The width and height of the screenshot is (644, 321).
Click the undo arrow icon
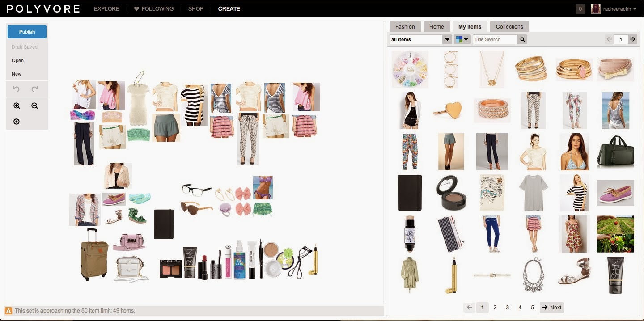coord(17,89)
